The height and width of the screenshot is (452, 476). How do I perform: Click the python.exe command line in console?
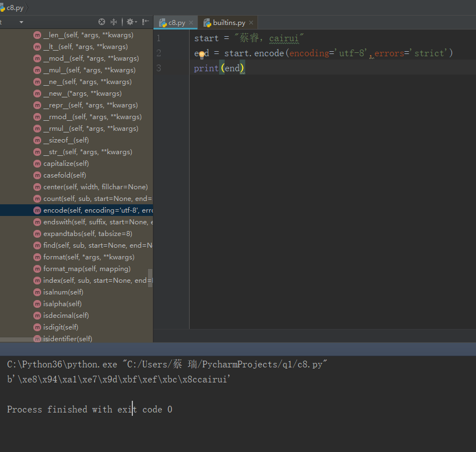pos(167,364)
